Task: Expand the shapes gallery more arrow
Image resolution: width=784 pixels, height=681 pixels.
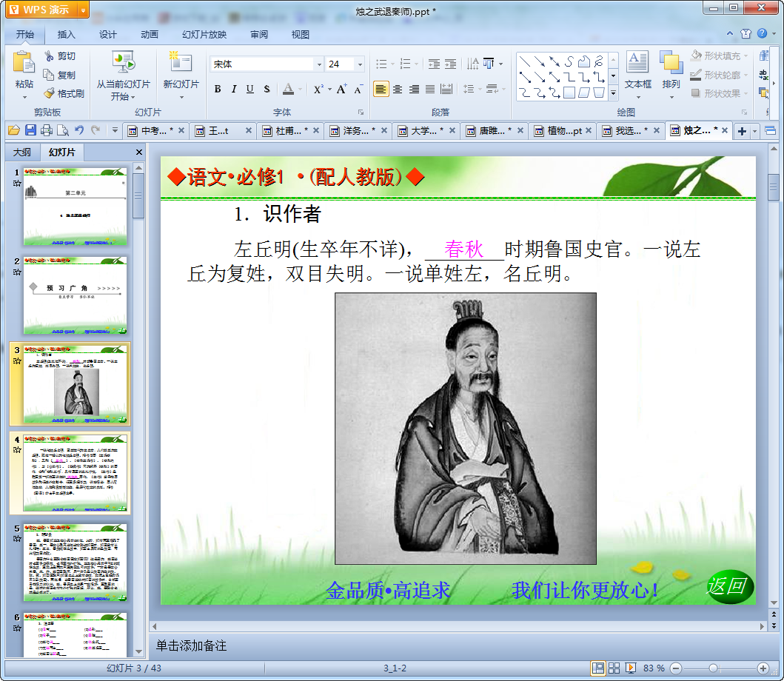Action: (614, 93)
